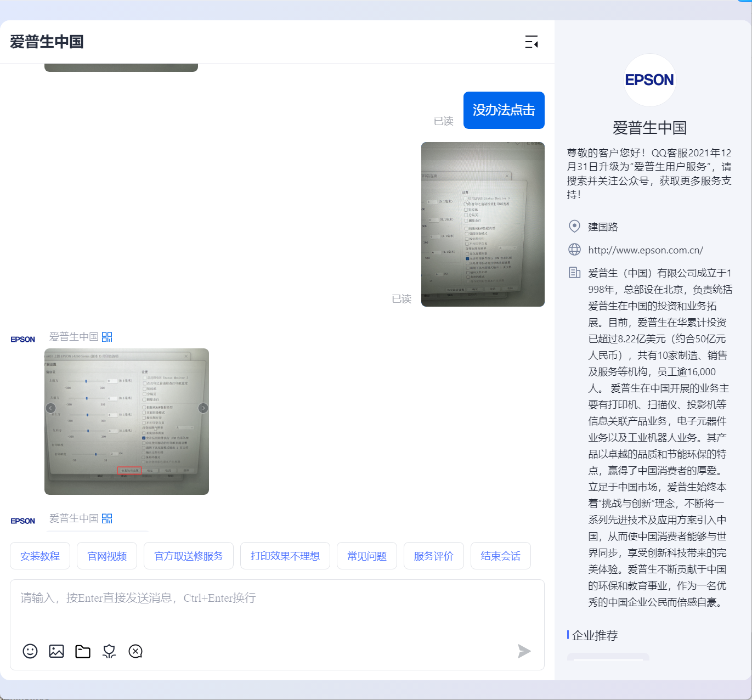752x700 pixels.
Task: Click the 爱普生中国 sender name above the received screenshot
Action: click(74, 337)
